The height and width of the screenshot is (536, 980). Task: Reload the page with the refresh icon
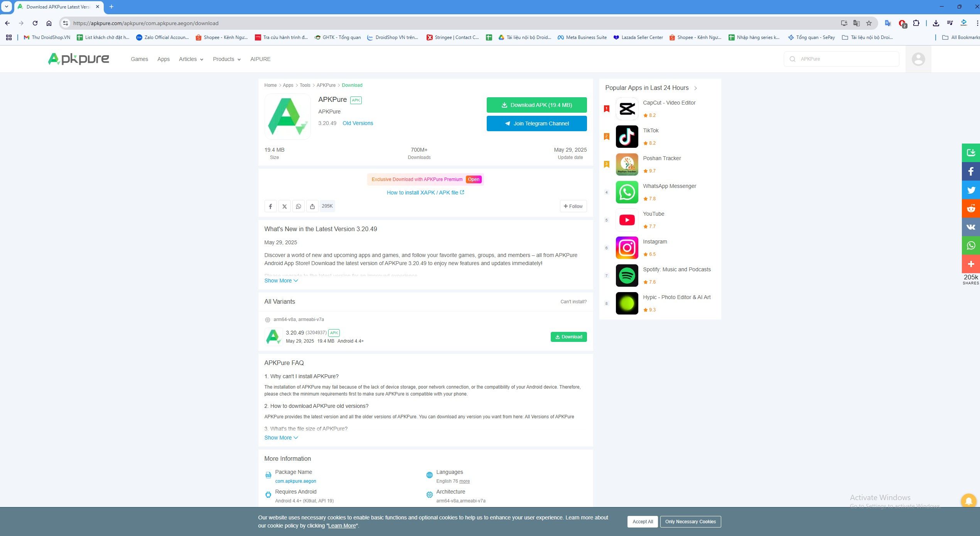(x=35, y=23)
